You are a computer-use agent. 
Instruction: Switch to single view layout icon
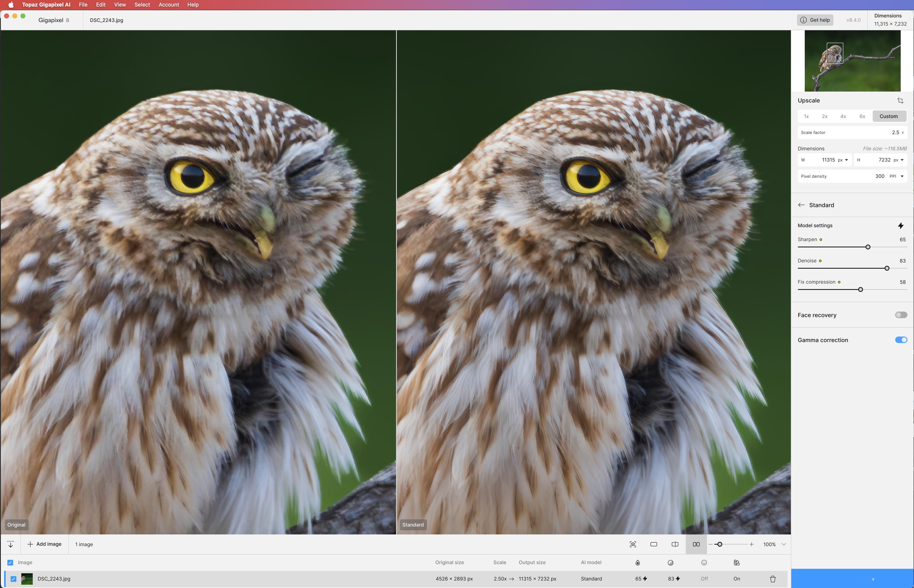pyautogui.click(x=654, y=544)
